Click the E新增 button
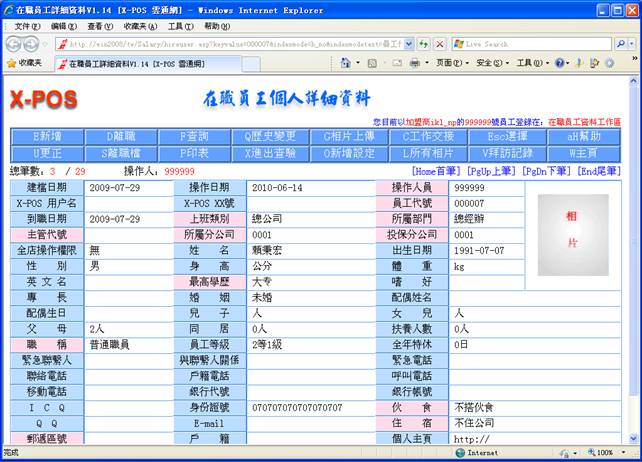This screenshot has width=642, height=462. point(50,135)
